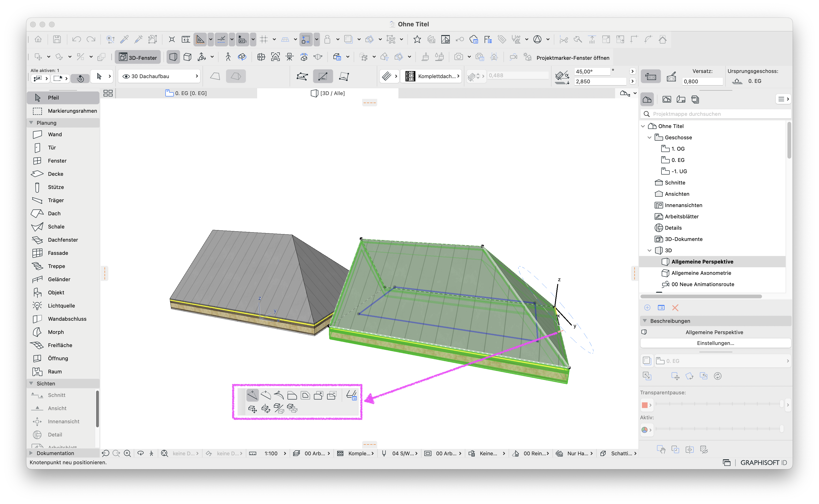
Task: Select the Fassade tool
Action: point(63,253)
